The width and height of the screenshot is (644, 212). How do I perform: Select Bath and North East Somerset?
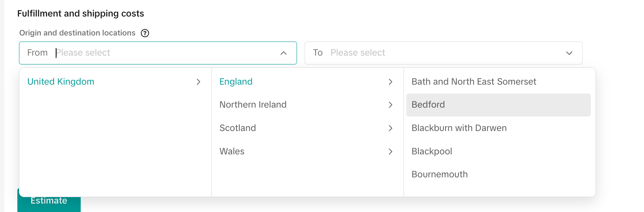(474, 82)
